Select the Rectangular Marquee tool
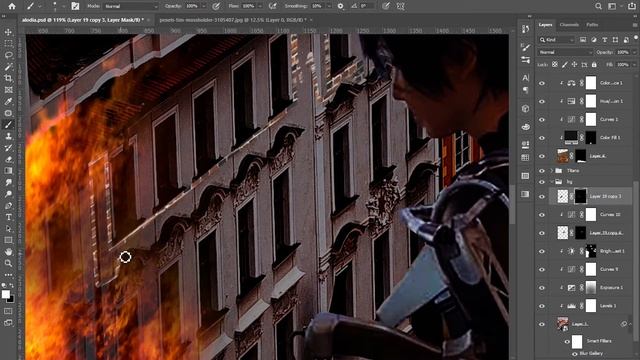Screen dimensions: 640x360 [x=8, y=43]
